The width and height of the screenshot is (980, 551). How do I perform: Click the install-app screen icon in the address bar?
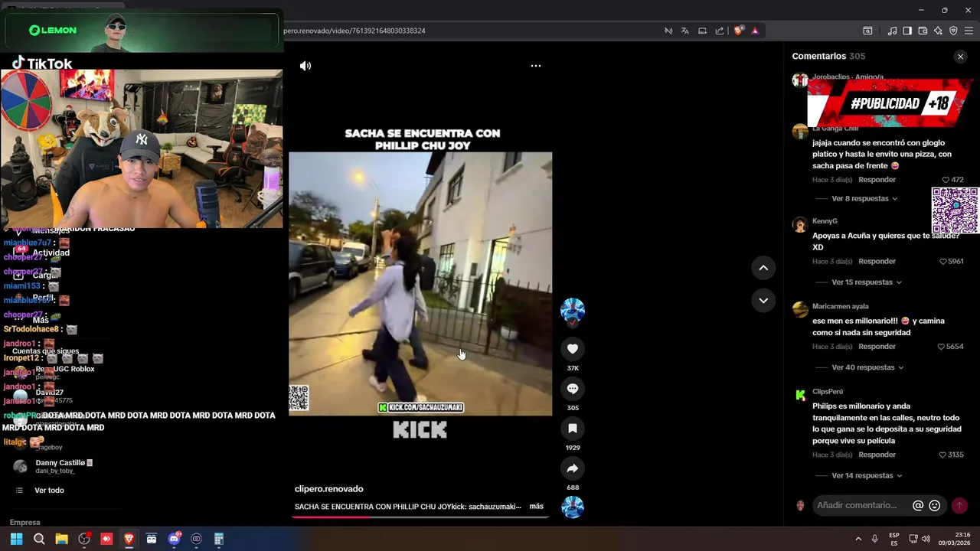pyautogui.click(x=702, y=31)
